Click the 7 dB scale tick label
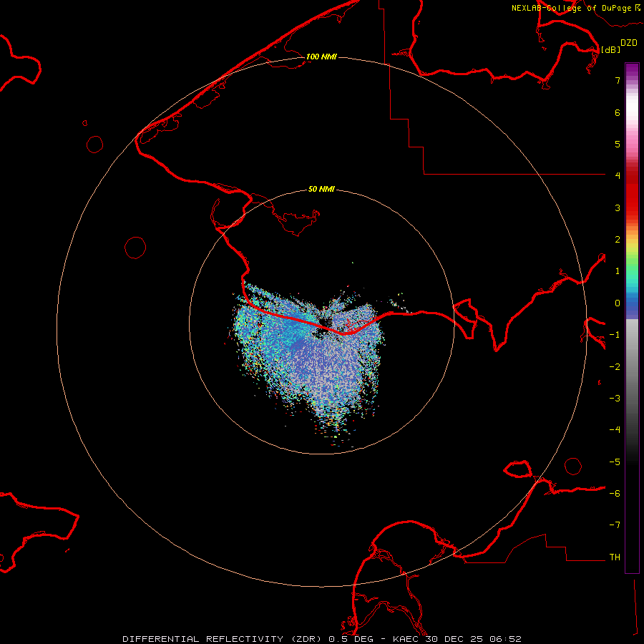This screenshot has height=644, width=644. coord(618,80)
